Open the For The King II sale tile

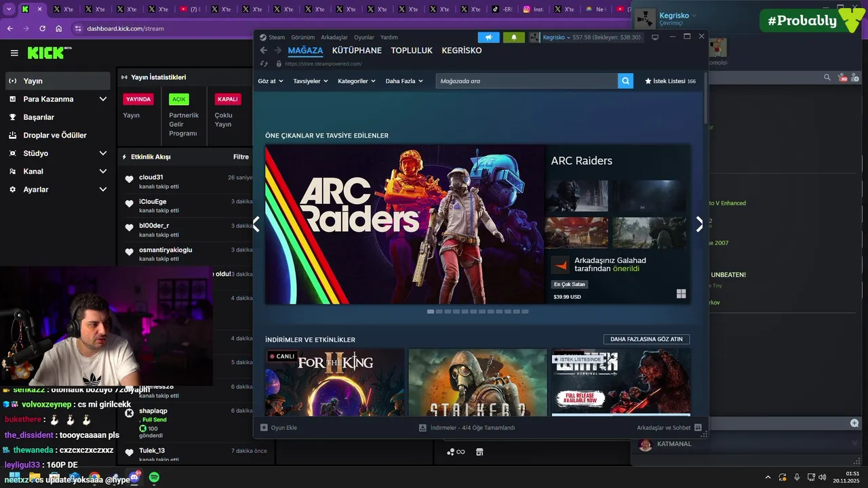[335, 382]
